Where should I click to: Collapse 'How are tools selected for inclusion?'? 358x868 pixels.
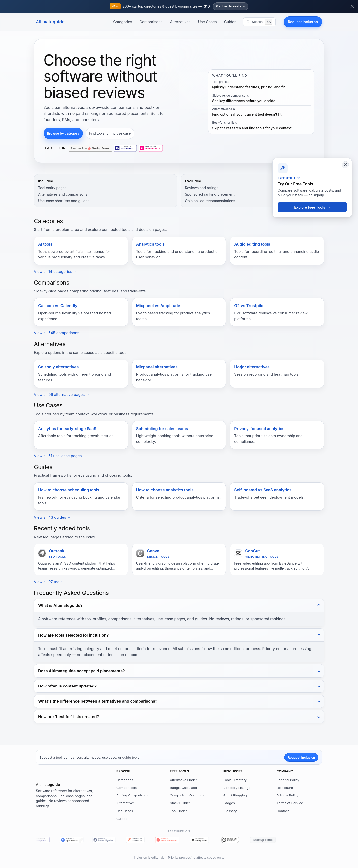click(179, 635)
